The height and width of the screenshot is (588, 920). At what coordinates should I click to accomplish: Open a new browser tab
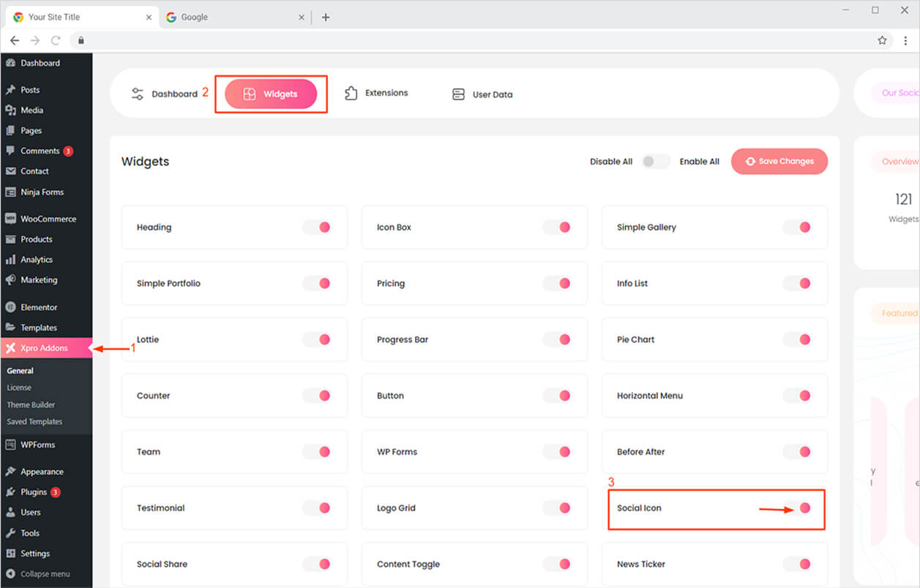(326, 17)
